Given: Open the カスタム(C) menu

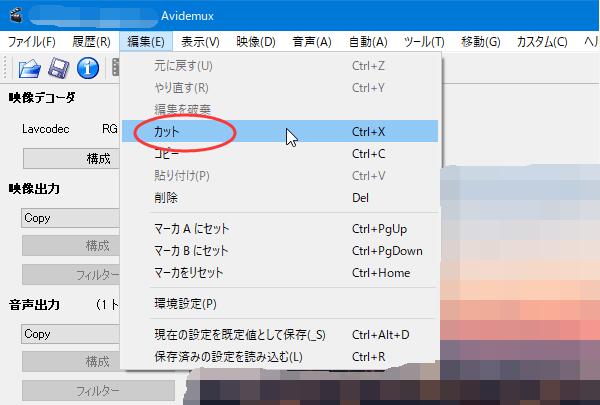Looking at the screenshot, I should (542, 41).
